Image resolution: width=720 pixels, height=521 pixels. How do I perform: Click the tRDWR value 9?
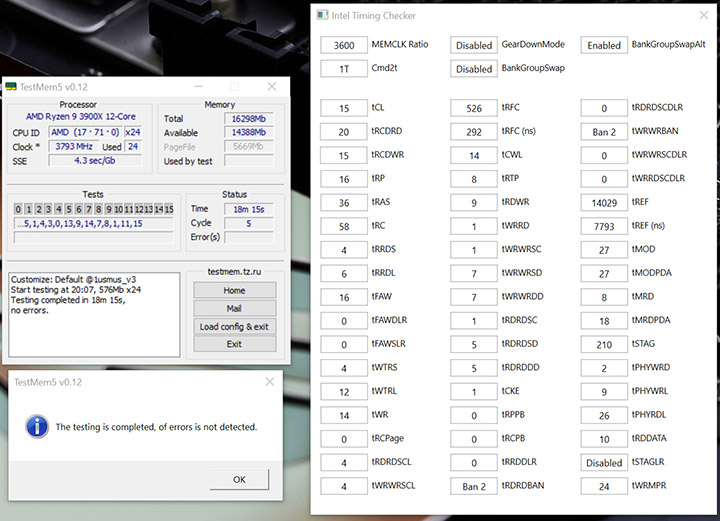click(474, 203)
